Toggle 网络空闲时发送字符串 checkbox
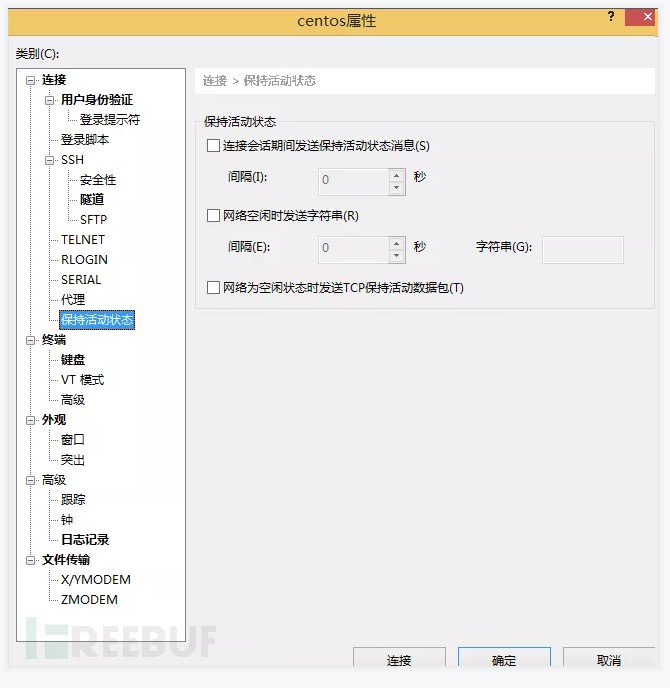670x688 pixels. click(x=213, y=215)
